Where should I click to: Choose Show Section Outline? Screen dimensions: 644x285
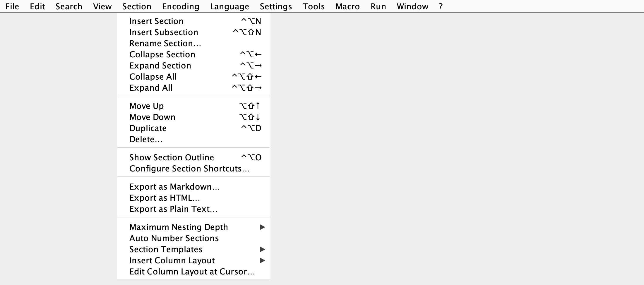(193, 157)
